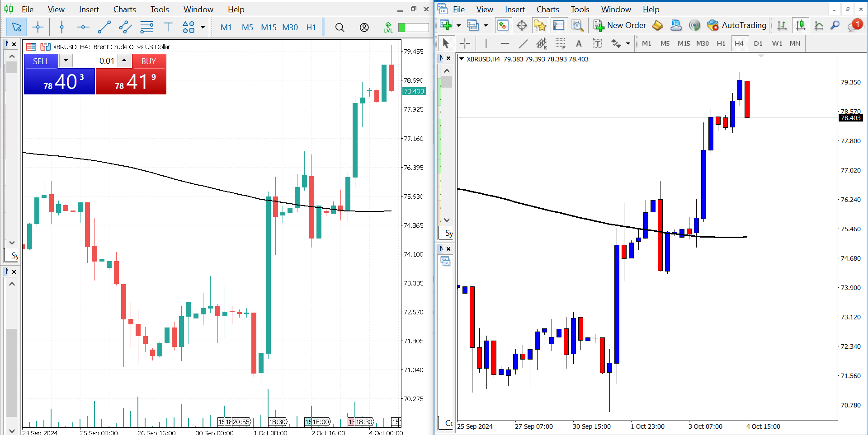868x435 pixels.
Task: Switch right chart to candlestick display
Action: (800, 25)
